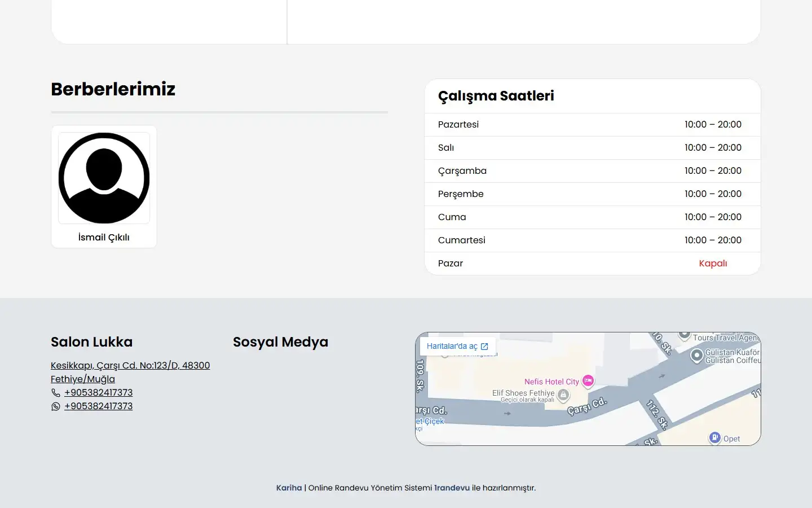Screen dimensions: 812x508
Task: Call the number next to the phone icon
Action: click(x=99, y=392)
